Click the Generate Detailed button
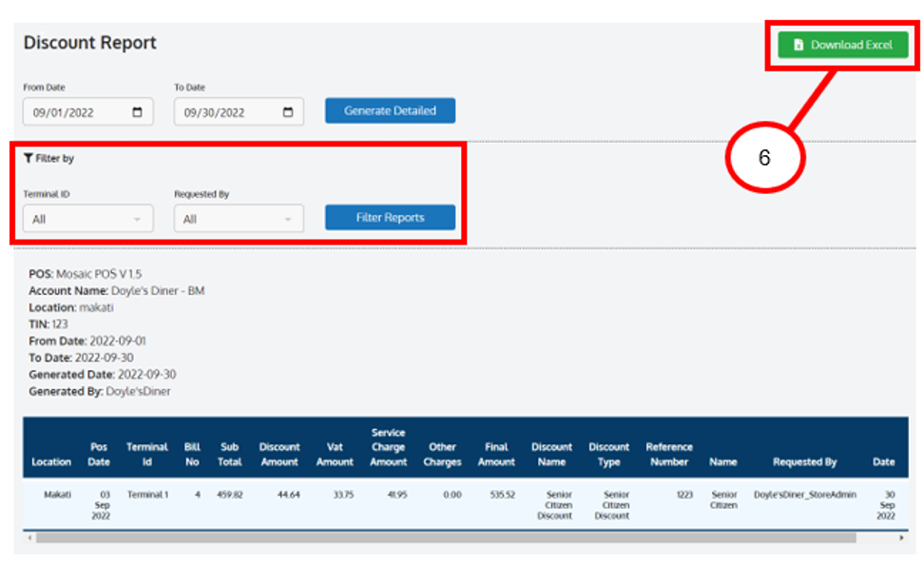This screenshot has height=567, width=924. click(390, 110)
